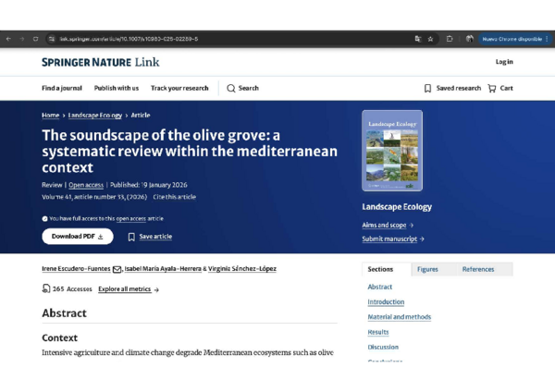The width and height of the screenshot is (555, 392).
Task: Click the Save article bookmark icon
Action: tap(131, 237)
